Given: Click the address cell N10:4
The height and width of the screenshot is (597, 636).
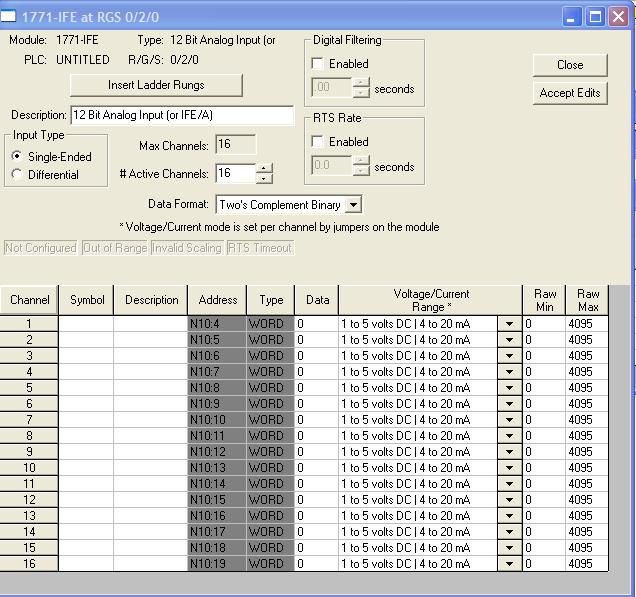Looking at the screenshot, I should click(217, 324).
